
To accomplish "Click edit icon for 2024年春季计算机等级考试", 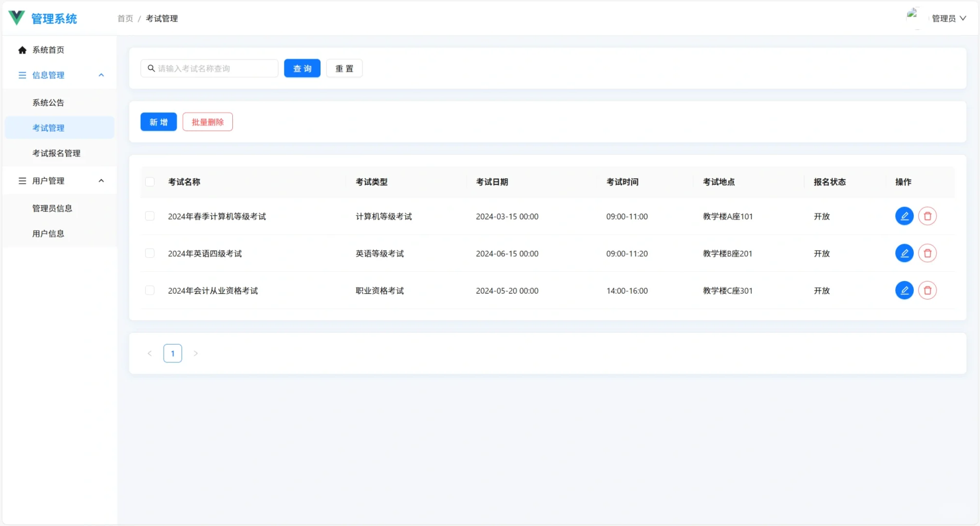I will (904, 216).
